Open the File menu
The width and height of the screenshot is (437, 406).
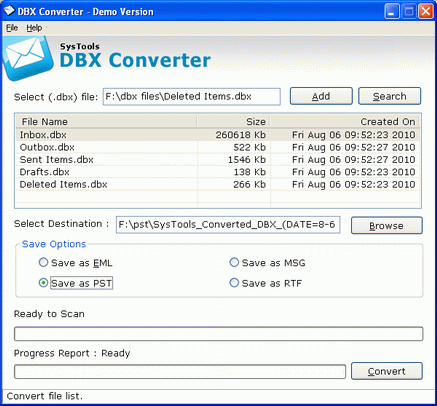point(12,28)
